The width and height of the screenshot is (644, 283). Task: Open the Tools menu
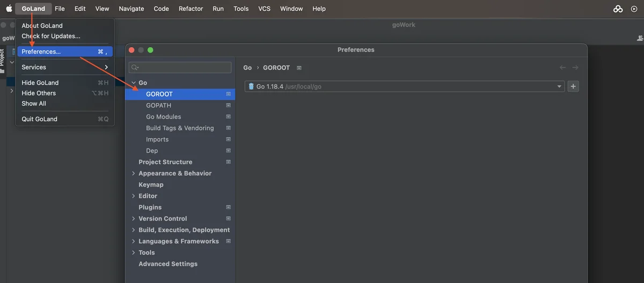tap(241, 9)
